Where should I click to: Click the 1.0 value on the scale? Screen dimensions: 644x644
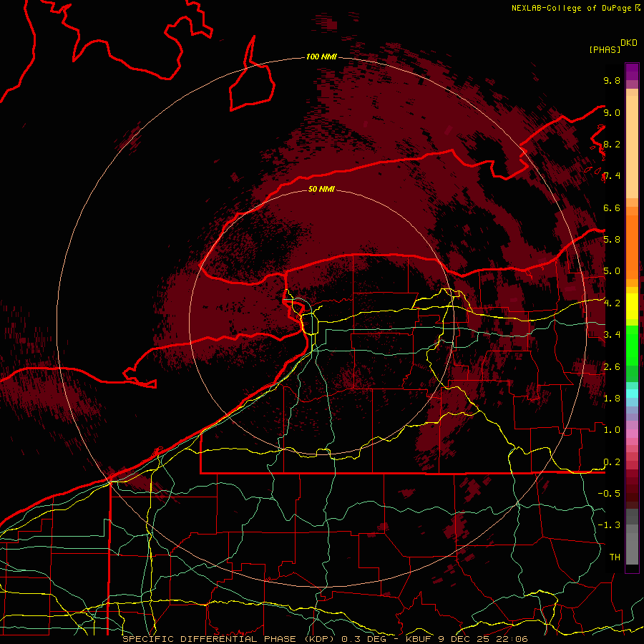coord(612,429)
